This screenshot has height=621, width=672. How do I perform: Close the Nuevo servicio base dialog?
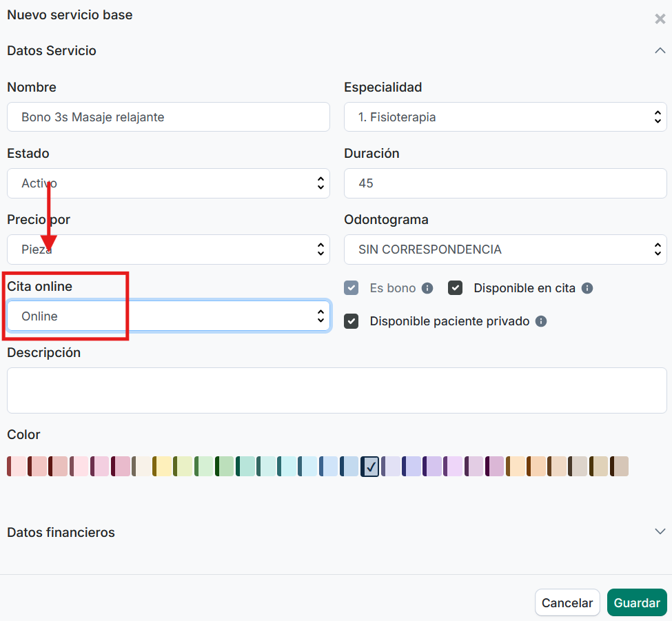click(x=660, y=19)
